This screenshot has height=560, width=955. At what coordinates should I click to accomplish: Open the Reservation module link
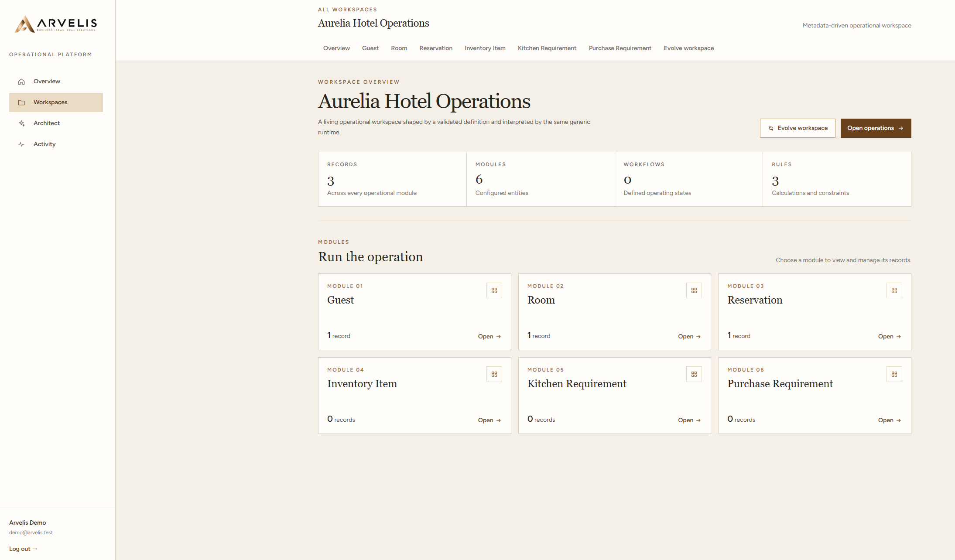point(890,337)
